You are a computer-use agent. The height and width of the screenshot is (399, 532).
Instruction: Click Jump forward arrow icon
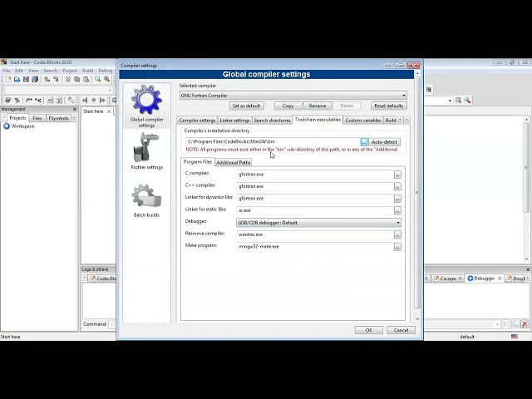[x=102, y=100]
